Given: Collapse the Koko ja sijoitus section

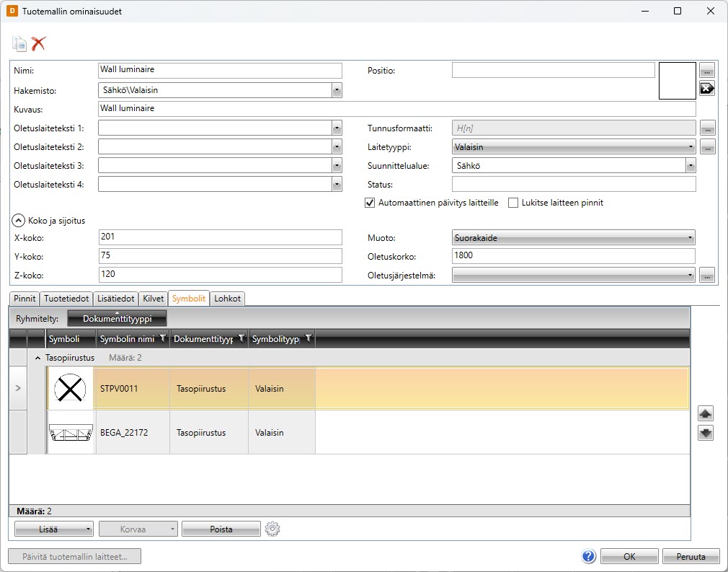Looking at the screenshot, I should (x=18, y=220).
